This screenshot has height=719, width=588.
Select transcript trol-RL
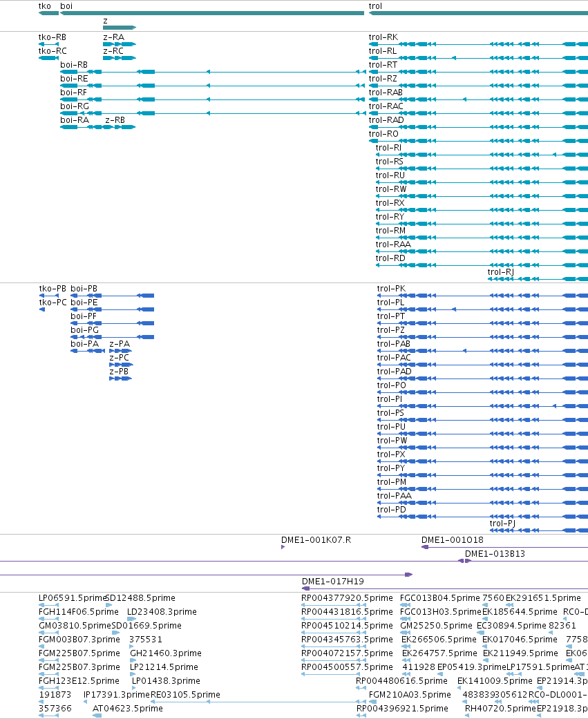point(383,51)
